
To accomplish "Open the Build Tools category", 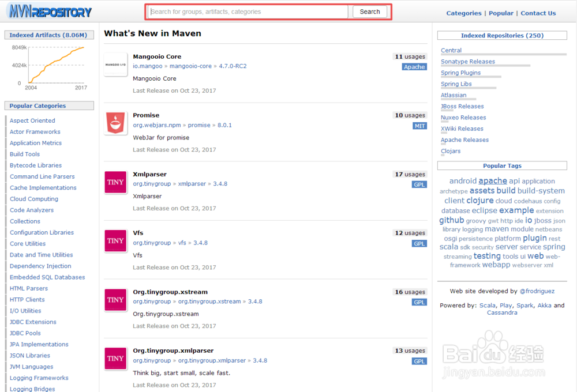I will (25, 154).
